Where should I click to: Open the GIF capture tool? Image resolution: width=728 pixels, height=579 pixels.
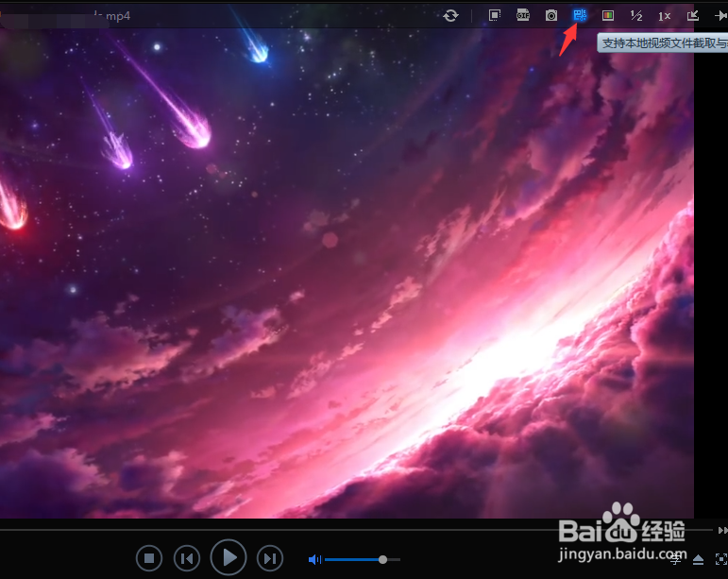pos(523,15)
